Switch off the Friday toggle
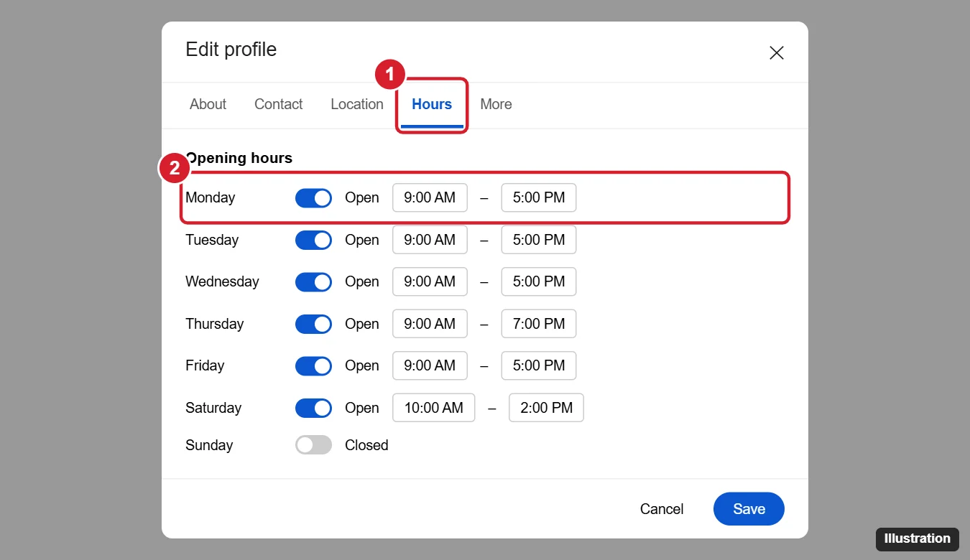 (x=313, y=365)
